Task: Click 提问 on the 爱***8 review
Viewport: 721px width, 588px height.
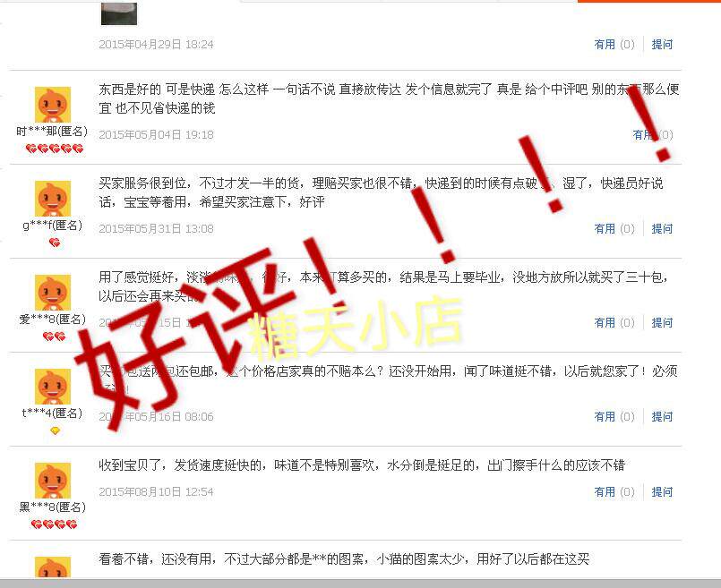Action: coord(662,322)
